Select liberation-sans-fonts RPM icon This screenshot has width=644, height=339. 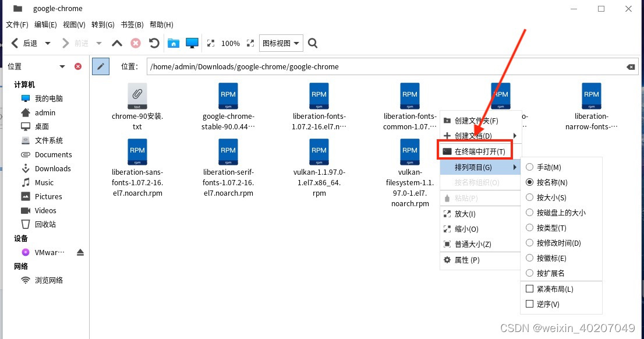pos(137,151)
